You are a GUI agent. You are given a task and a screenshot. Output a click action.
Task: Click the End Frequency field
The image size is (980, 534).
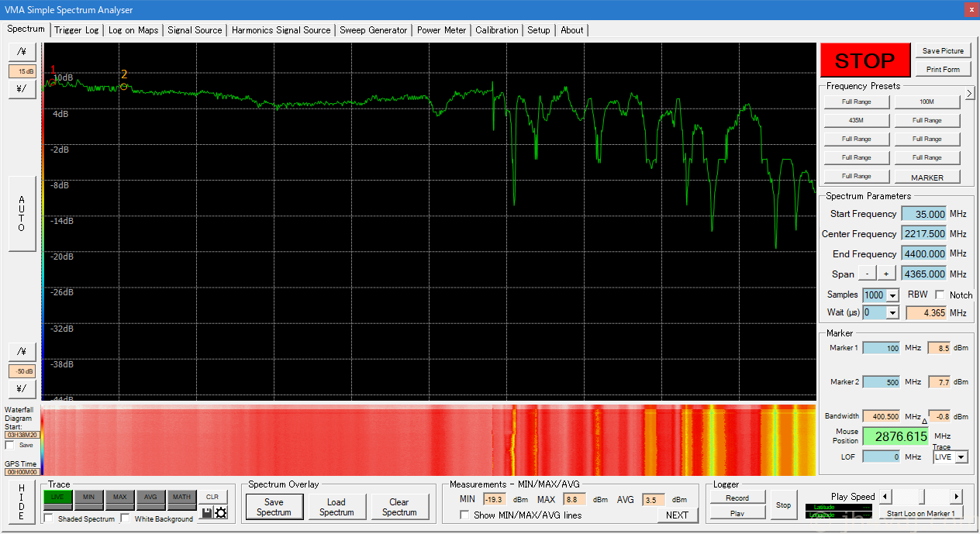[923, 254]
